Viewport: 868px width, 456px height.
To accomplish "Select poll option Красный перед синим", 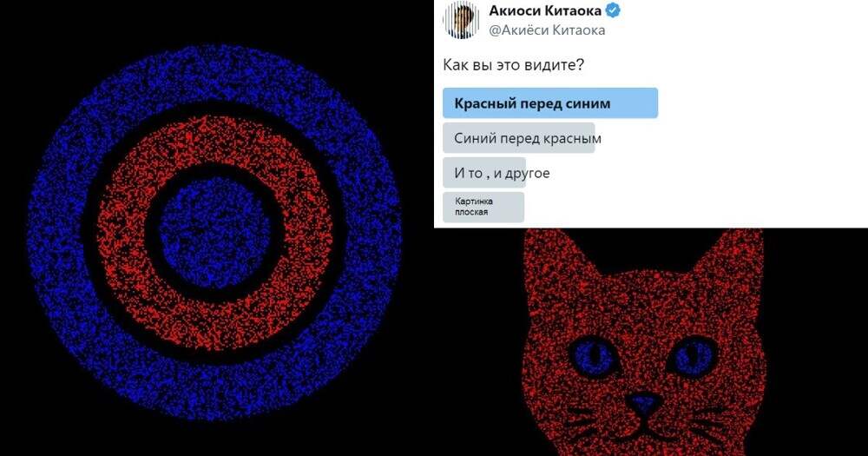I will [x=550, y=103].
